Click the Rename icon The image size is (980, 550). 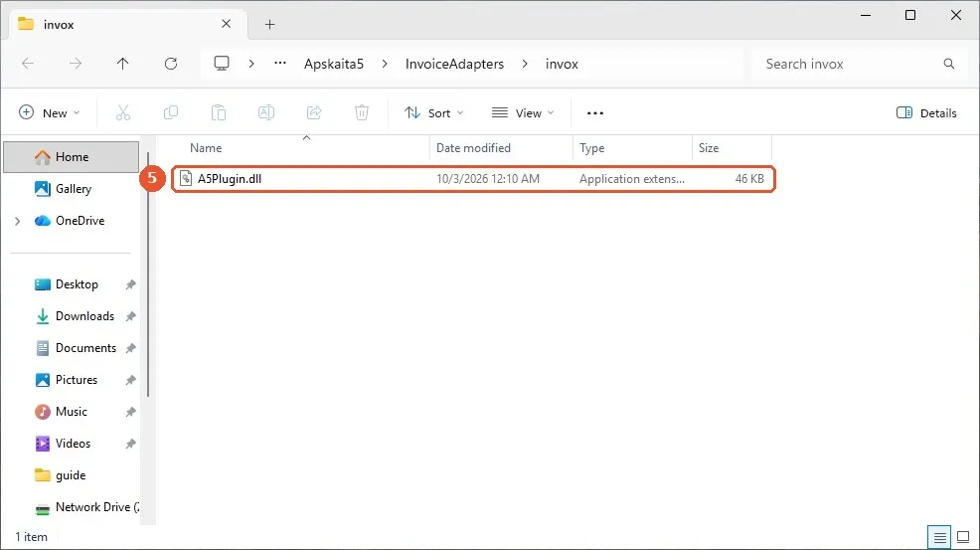(x=266, y=112)
